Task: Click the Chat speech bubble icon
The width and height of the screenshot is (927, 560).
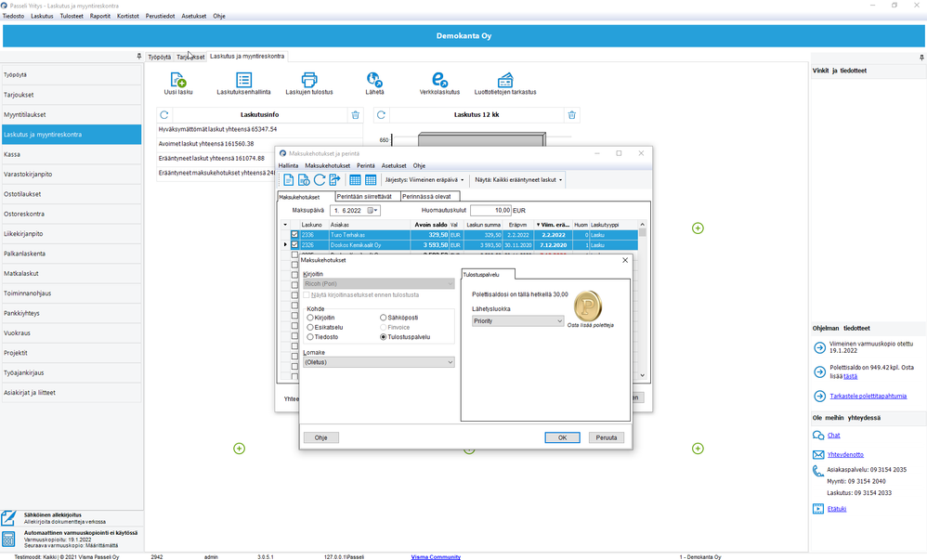Action: click(x=818, y=436)
